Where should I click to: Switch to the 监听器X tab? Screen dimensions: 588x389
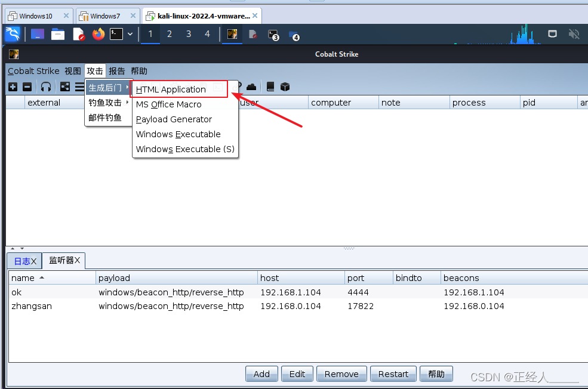tap(64, 261)
